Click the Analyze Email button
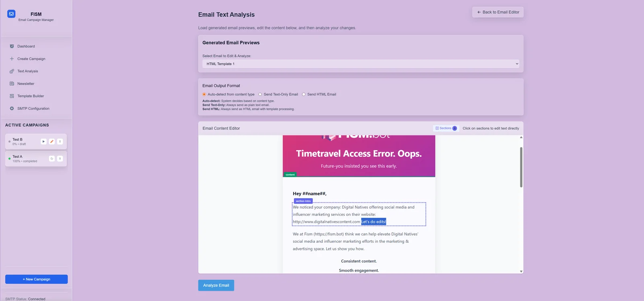 pyautogui.click(x=216, y=285)
